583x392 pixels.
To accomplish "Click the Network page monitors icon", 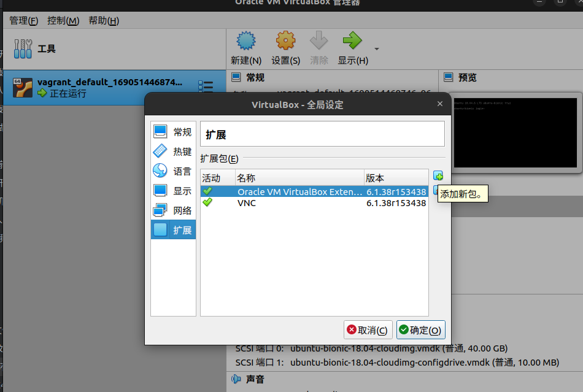I will 160,210.
